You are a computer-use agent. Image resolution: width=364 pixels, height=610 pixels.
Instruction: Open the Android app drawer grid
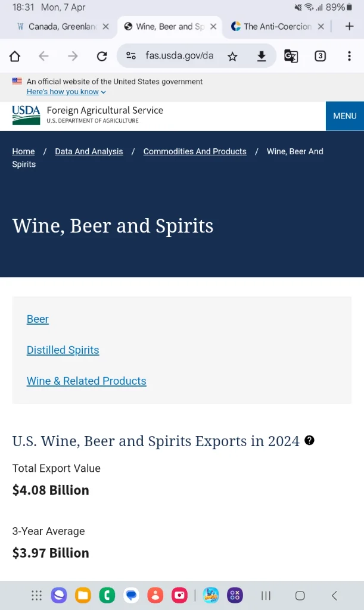click(36, 595)
